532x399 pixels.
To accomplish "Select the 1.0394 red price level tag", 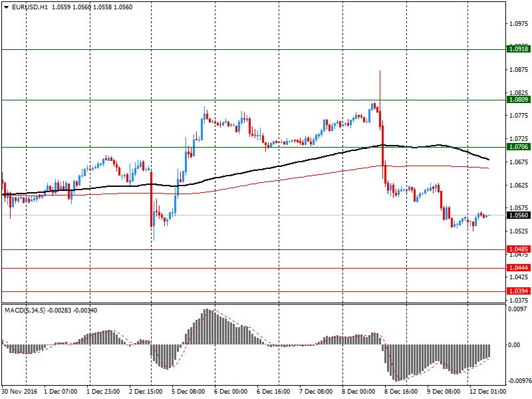I will (519, 291).
